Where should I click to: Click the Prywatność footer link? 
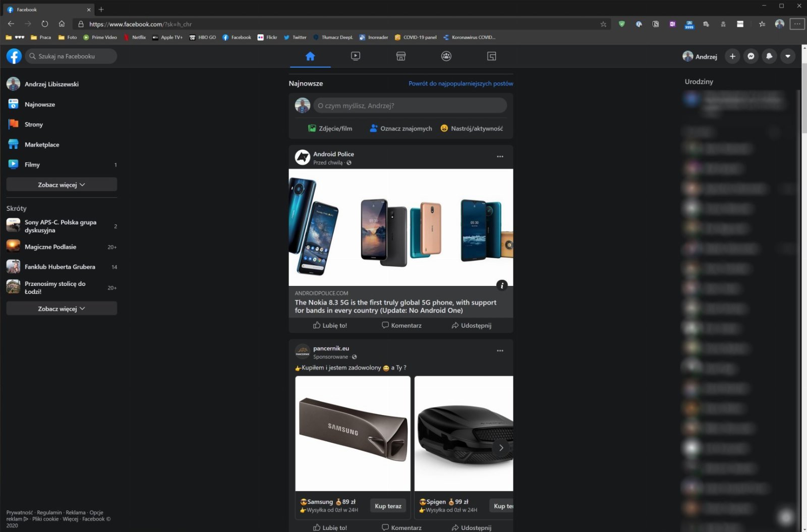[19, 512]
